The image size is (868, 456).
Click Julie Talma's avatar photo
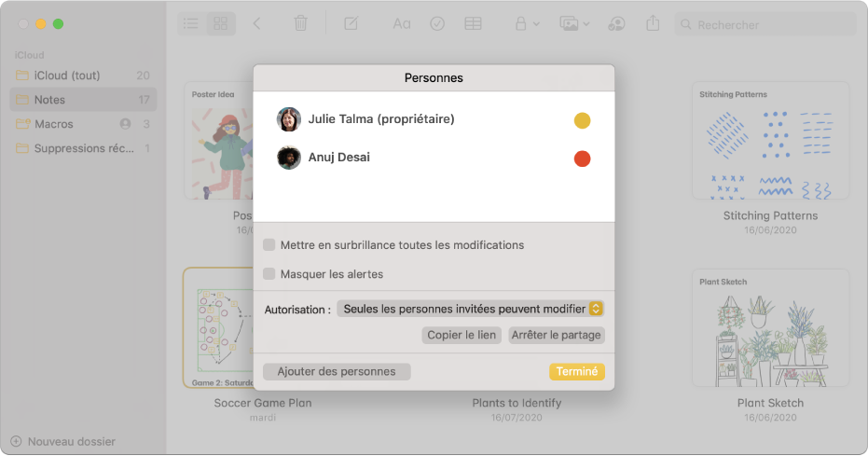289,119
